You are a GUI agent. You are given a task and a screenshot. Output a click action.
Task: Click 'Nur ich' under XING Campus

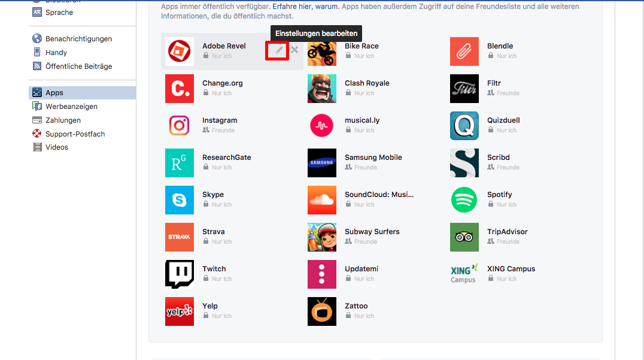(x=506, y=279)
